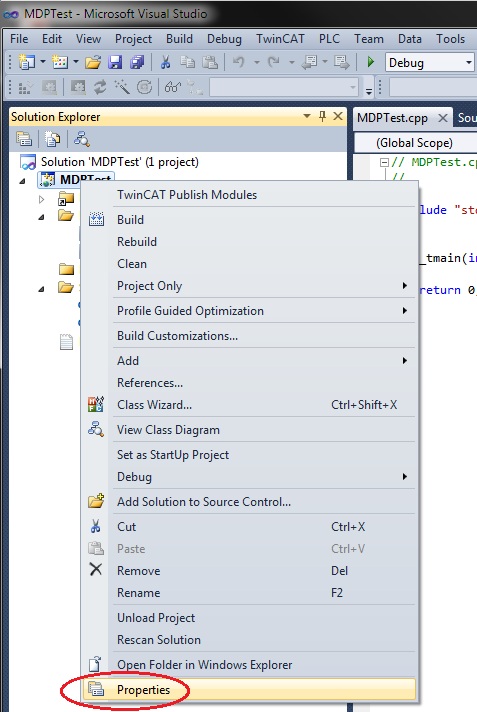Open the Debug configuration dropdown
477x712 pixels.
click(469, 62)
